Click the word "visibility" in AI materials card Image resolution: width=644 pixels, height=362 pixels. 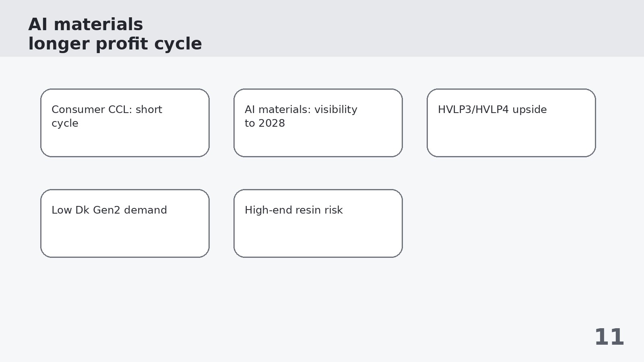click(x=336, y=109)
